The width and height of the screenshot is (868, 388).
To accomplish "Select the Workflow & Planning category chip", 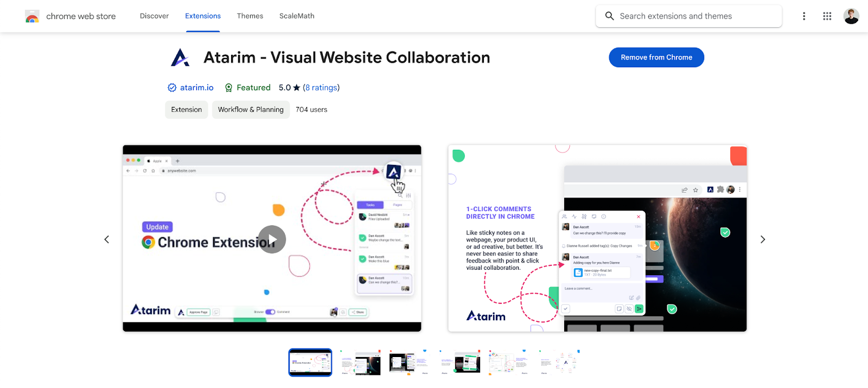I will (251, 110).
